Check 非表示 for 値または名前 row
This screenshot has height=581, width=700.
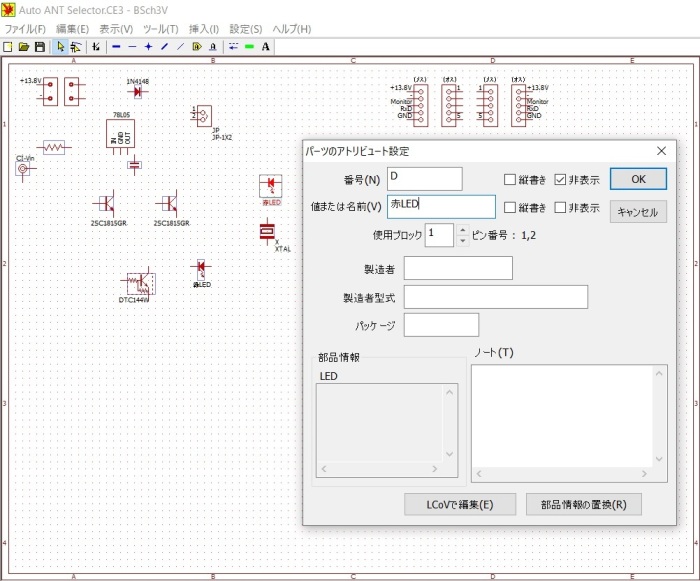(560, 208)
